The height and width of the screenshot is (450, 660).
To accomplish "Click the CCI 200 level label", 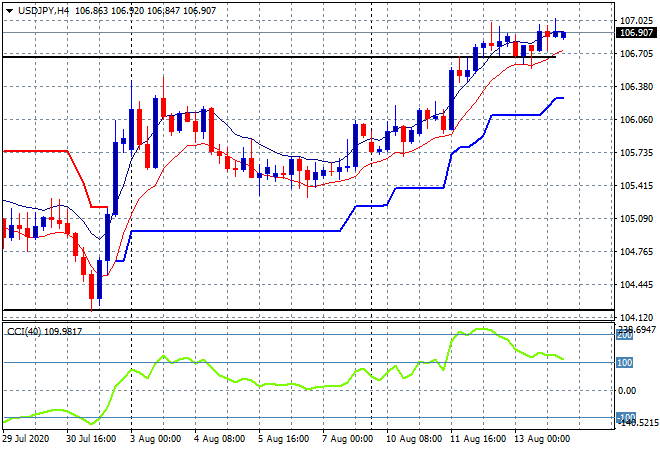I will tap(625, 336).
